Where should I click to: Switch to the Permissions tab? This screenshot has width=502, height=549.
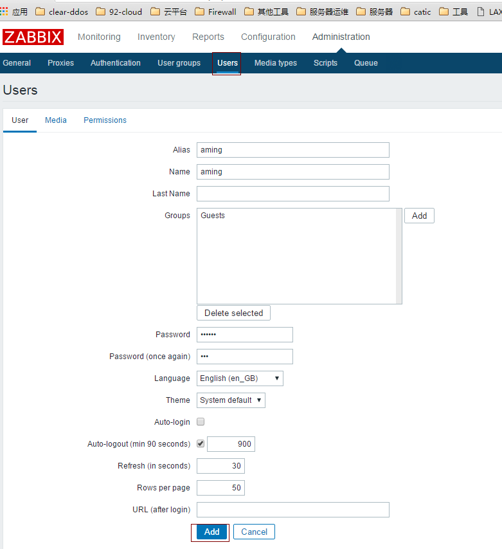point(105,120)
